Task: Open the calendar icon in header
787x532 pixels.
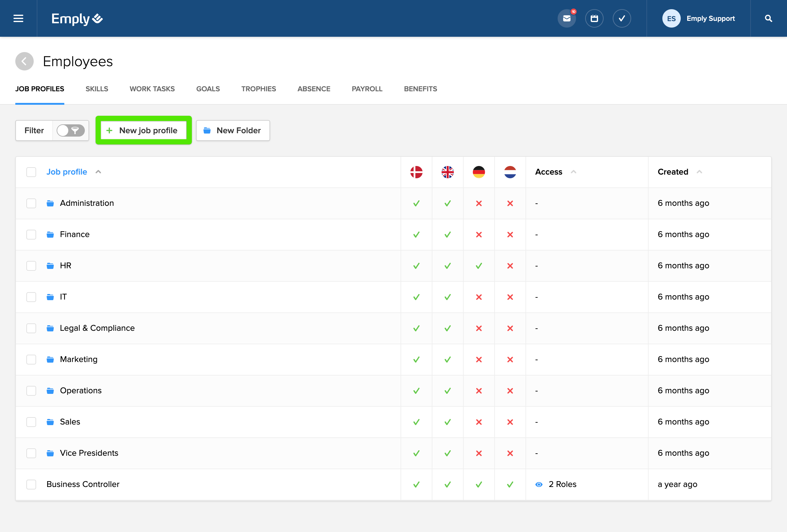Action: pyautogui.click(x=594, y=18)
